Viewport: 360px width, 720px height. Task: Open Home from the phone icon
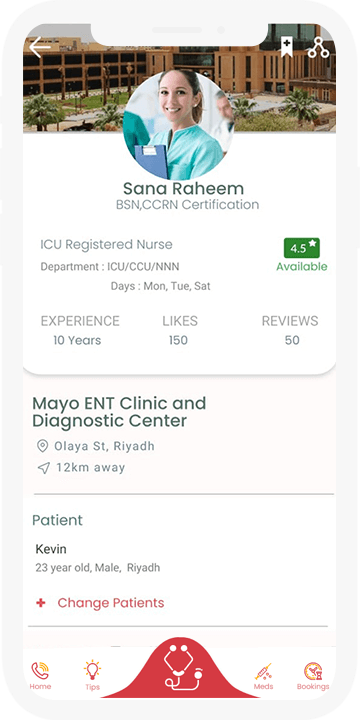[x=40, y=670]
